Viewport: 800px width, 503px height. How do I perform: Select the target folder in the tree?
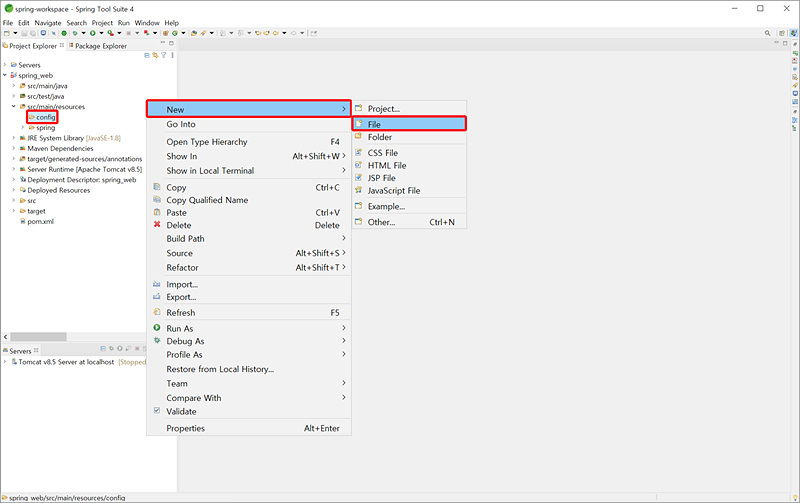pyautogui.click(x=32, y=211)
